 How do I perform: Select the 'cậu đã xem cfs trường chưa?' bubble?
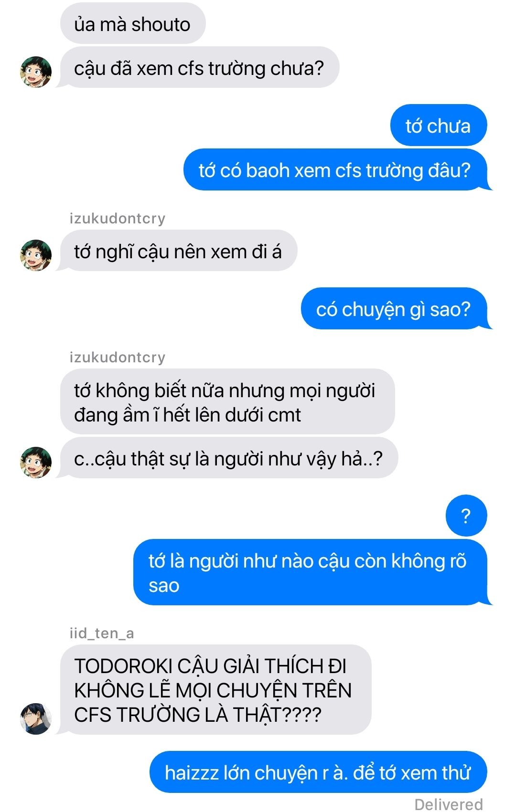coord(198,67)
